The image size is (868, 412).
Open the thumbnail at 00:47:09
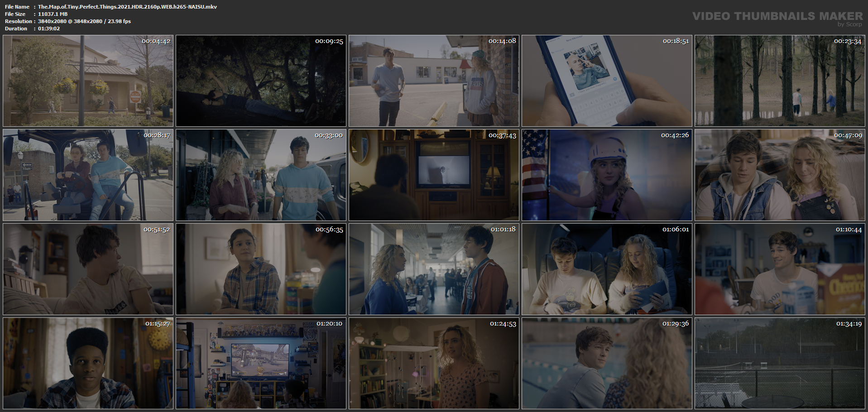(780, 175)
